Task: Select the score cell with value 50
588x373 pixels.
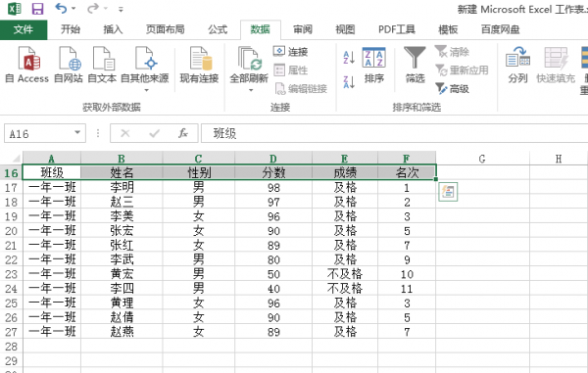Action: point(273,274)
